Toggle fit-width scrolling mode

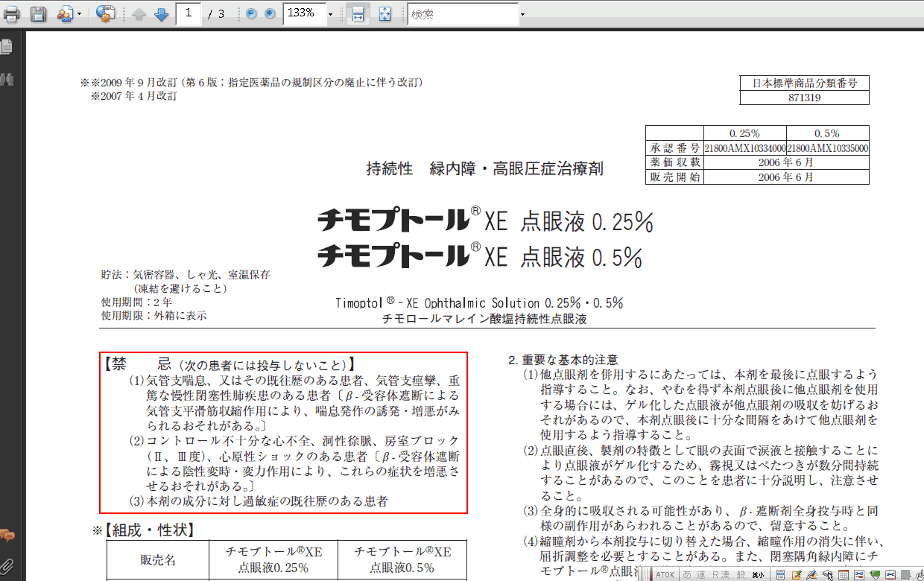358,14
